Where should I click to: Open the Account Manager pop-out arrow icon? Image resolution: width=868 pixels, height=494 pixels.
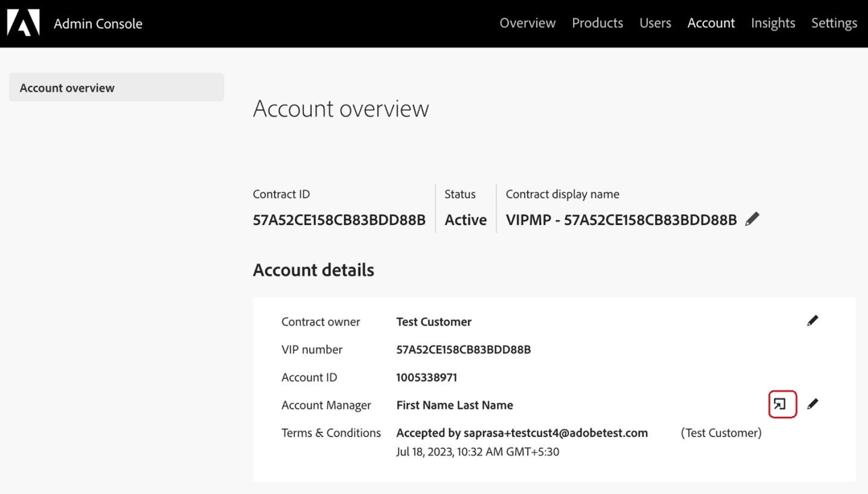(x=781, y=405)
